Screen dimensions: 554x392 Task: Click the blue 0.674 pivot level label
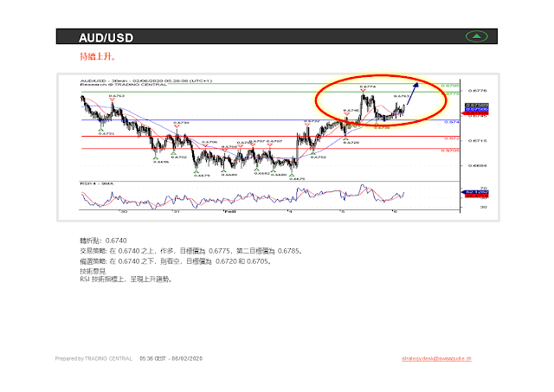[452, 122]
